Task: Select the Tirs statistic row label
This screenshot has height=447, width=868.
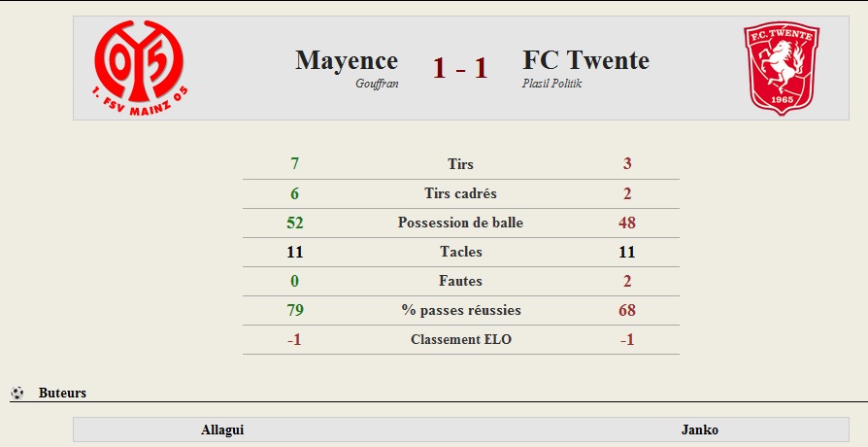Action: [460, 164]
